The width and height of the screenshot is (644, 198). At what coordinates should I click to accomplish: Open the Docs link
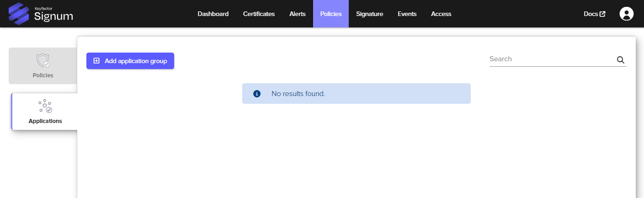pyautogui.click(x=591, y=14)
